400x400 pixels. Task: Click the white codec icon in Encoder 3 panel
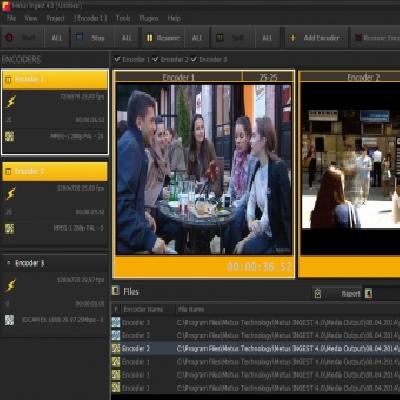[10, 320]
